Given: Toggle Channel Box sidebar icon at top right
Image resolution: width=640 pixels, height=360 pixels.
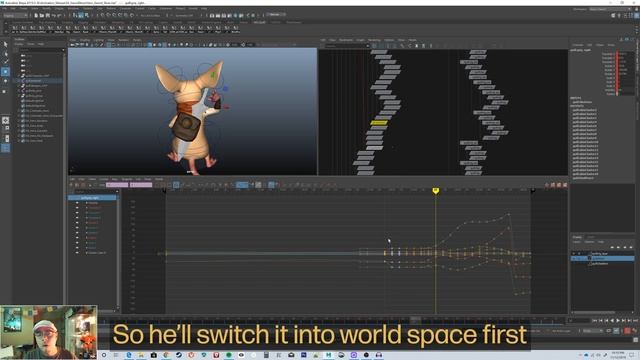Looking at the screenshot, I should click(x=636, y=16).
